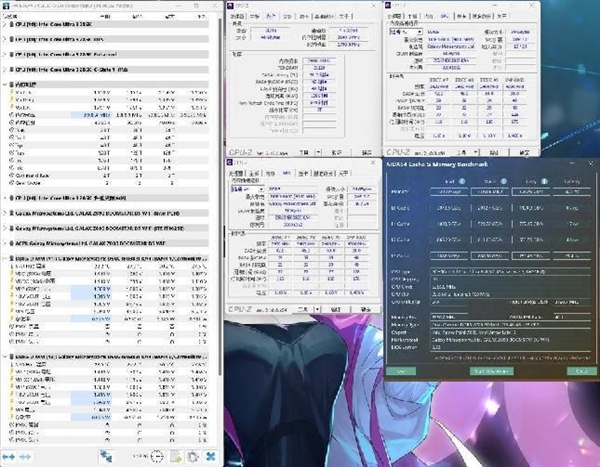Click the info icon beside AIDA64 Write column
This screenshot has width=600, height=467.
504,181
